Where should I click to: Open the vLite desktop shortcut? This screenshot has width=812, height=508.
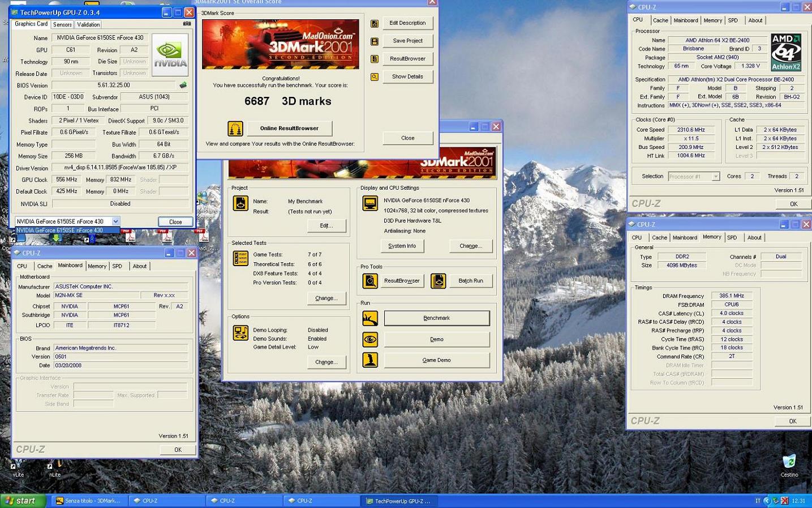[x=18, y=468]
